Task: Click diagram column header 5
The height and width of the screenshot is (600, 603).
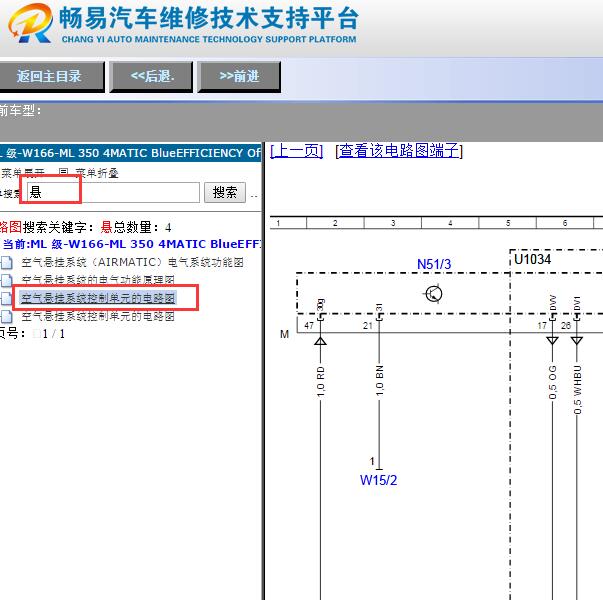Action: [x=508, y=223]
